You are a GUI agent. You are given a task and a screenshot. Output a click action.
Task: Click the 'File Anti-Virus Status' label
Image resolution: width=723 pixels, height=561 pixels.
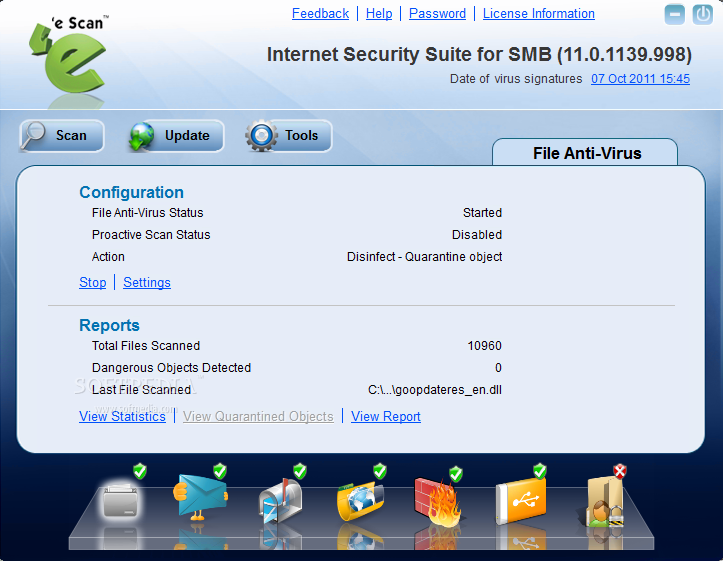coord(148,213)
